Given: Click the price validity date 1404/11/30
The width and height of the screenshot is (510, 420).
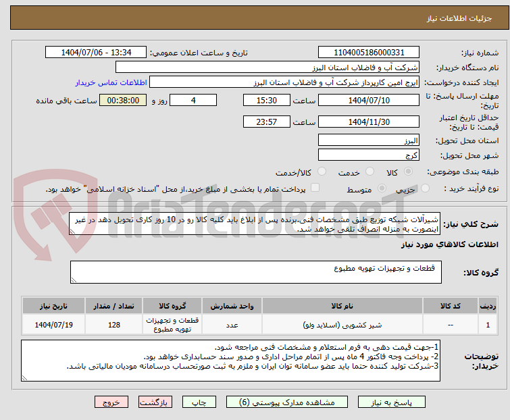Looking at the screenshot, I should [369, 122].
